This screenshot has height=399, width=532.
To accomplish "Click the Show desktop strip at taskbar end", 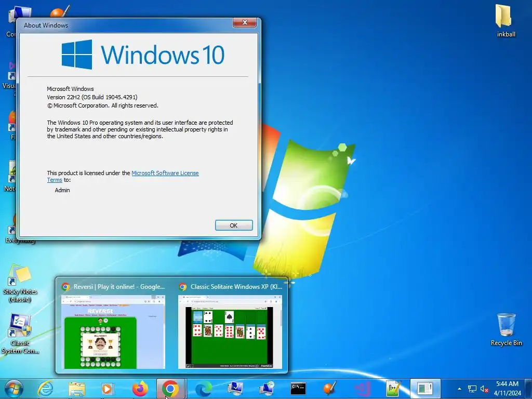I will tap(529, 389).
